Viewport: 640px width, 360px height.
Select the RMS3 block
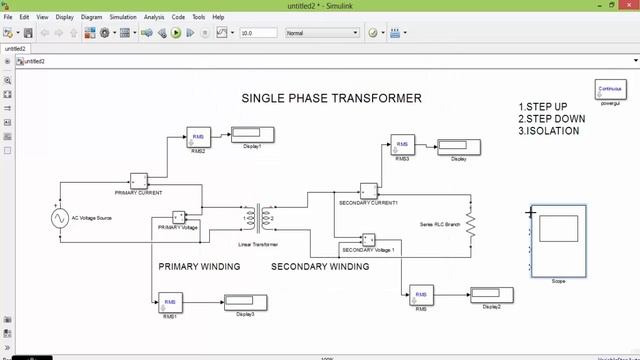coord(402,144)
